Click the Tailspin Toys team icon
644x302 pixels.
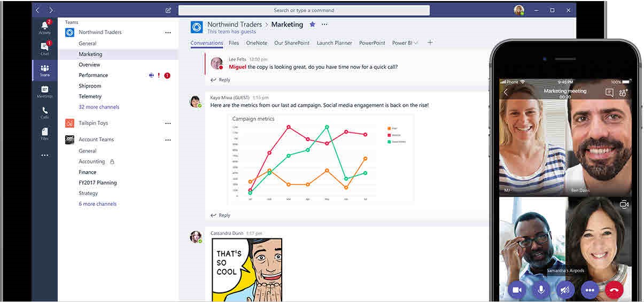(x=69, y=123)
